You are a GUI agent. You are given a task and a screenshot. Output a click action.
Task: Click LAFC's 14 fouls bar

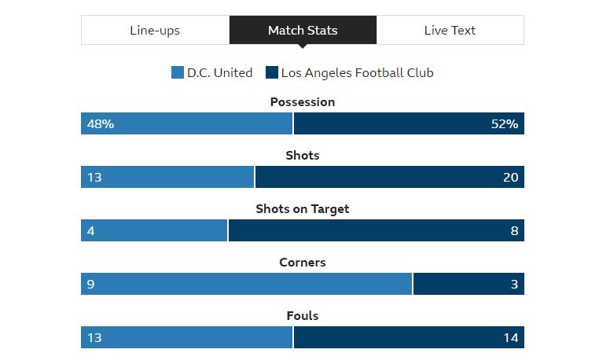(x=409, y=337)
